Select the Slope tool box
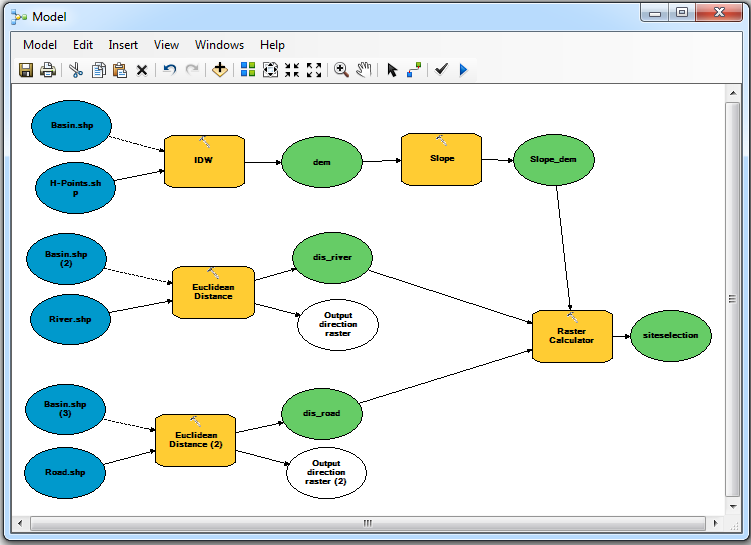The width and height of the screenshot is (751, 545). (x=441, y=159)
